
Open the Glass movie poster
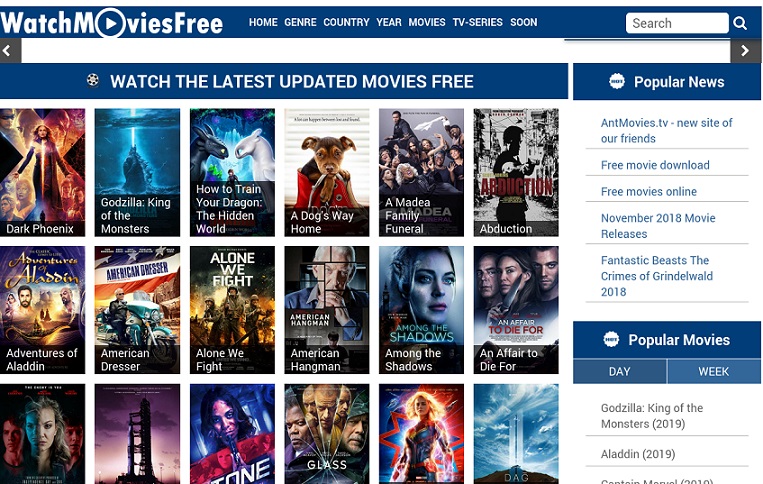(327, 433)
